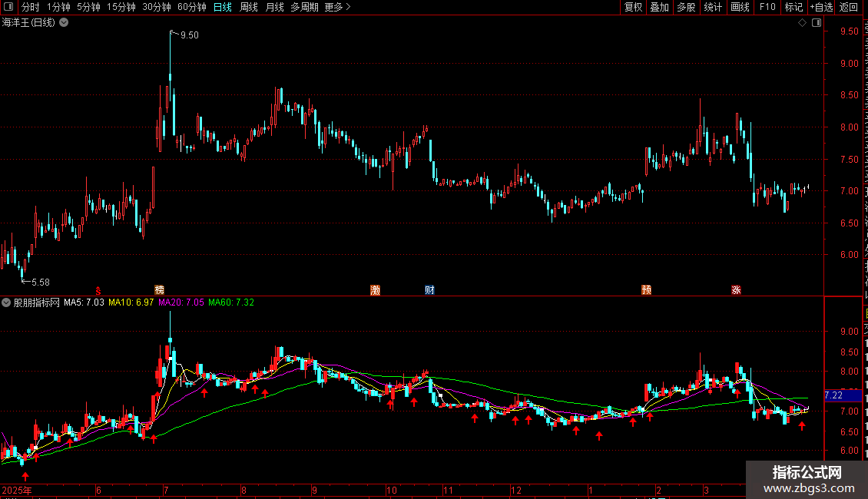Click the 返回 button
This screenshot has height=499, width=868.
coord(849,7)
